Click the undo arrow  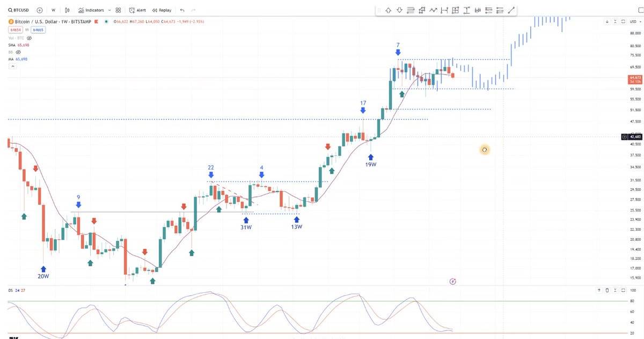[x=182, y=10]
